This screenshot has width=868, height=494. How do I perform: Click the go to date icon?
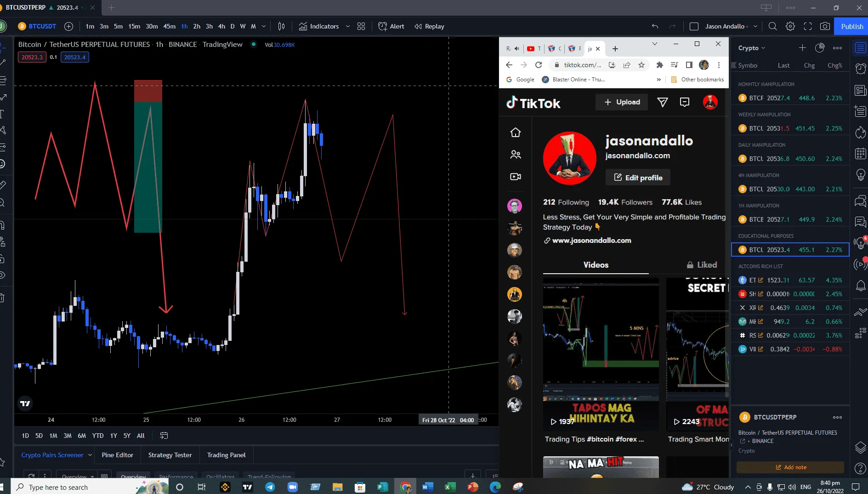[x=164, y=436]
